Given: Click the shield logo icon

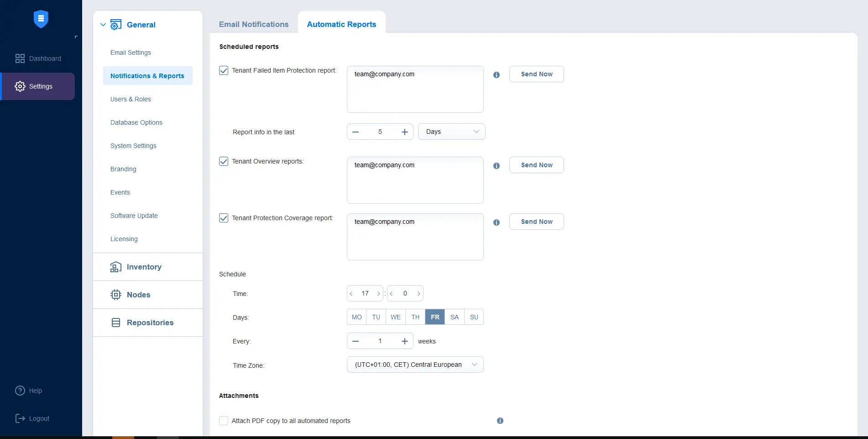Looking at the screenshot, I should click(x=41, y=19).
